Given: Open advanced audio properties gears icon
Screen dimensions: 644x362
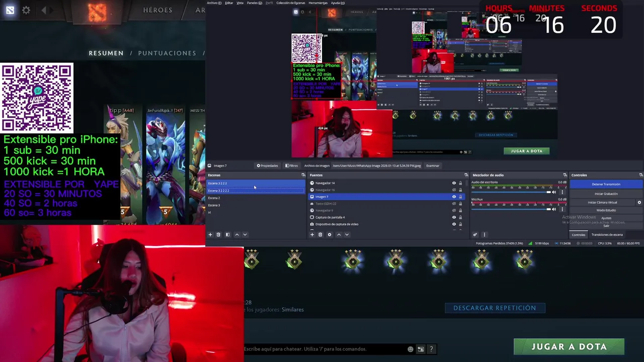Looking at the screenshot, I should point(475,234).
